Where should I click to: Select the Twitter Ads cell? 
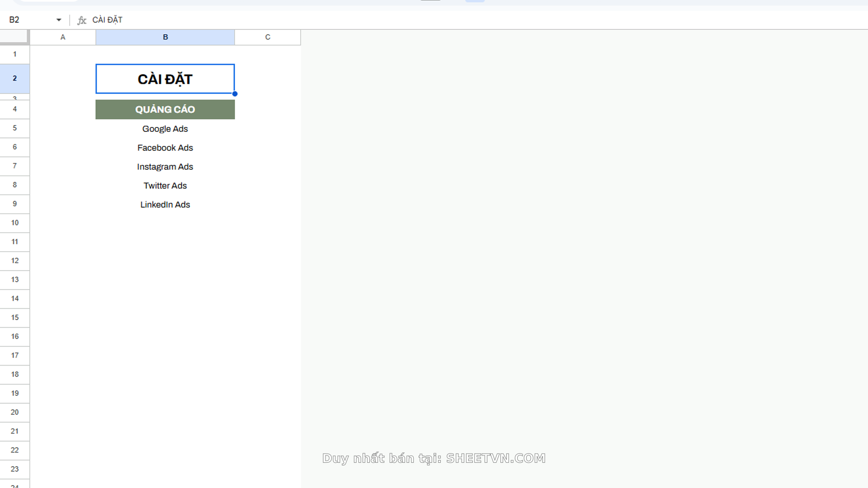(x=165, y=186)
